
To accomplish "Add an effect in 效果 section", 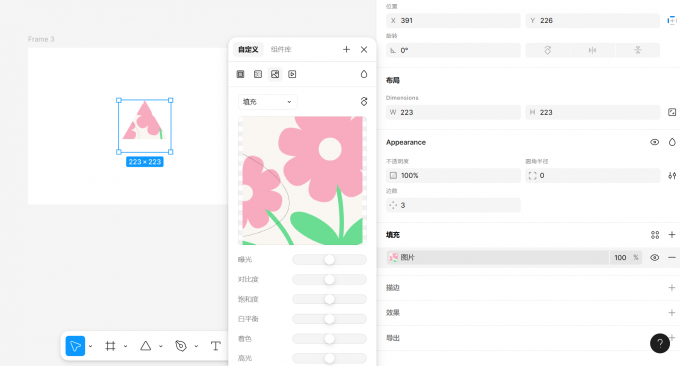I will [672, 313].
